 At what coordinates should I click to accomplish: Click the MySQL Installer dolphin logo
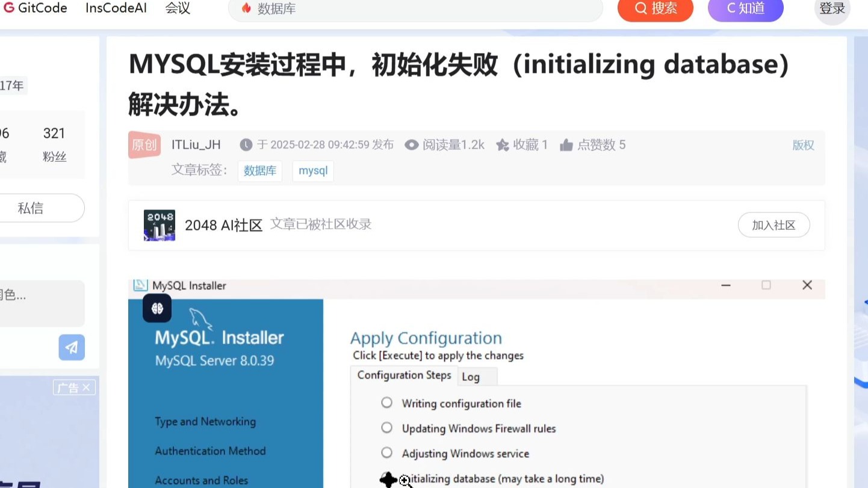(200, 319)
